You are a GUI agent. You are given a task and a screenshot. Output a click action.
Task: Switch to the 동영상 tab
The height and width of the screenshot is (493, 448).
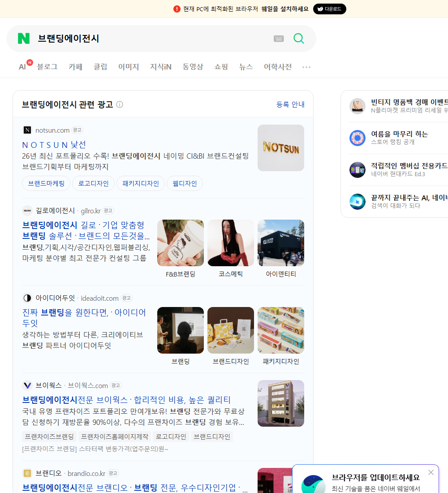(x=193, y=67)
